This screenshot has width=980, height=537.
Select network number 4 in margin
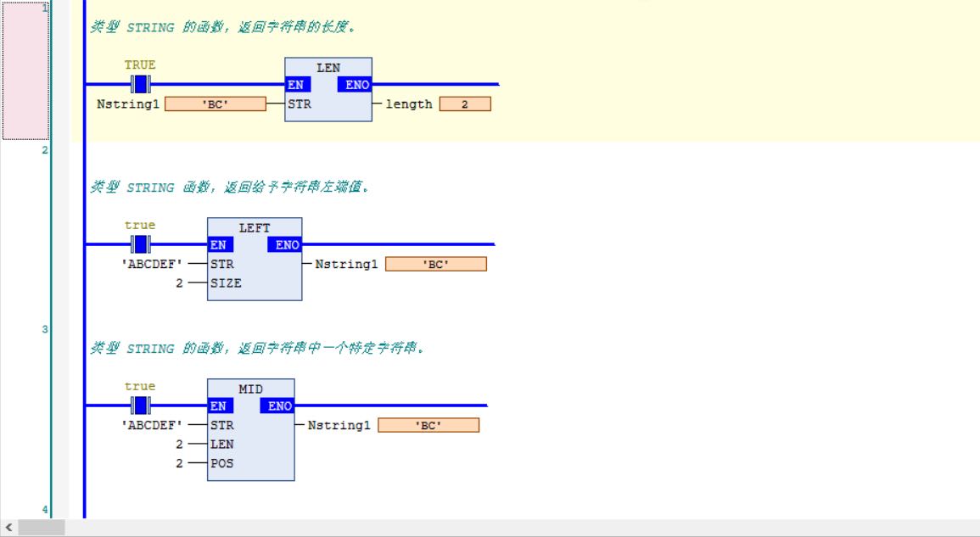[x=44, y=510]
